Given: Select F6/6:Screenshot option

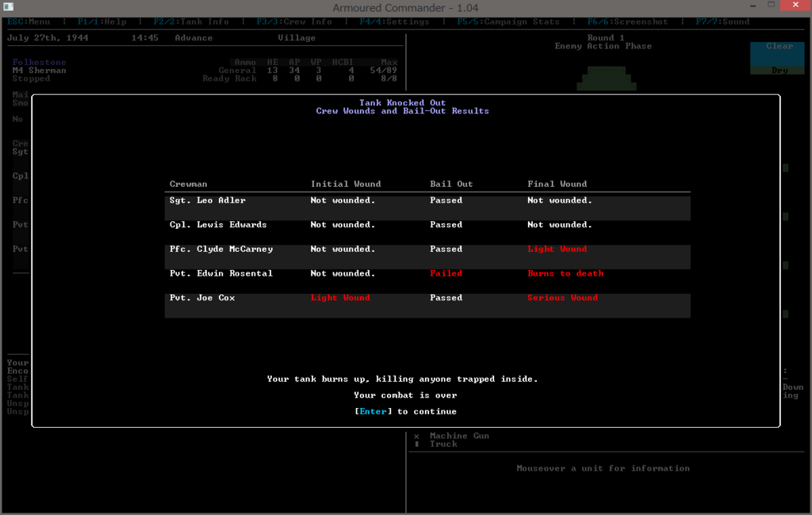Looking at the screenshot, I should [628, 21].
